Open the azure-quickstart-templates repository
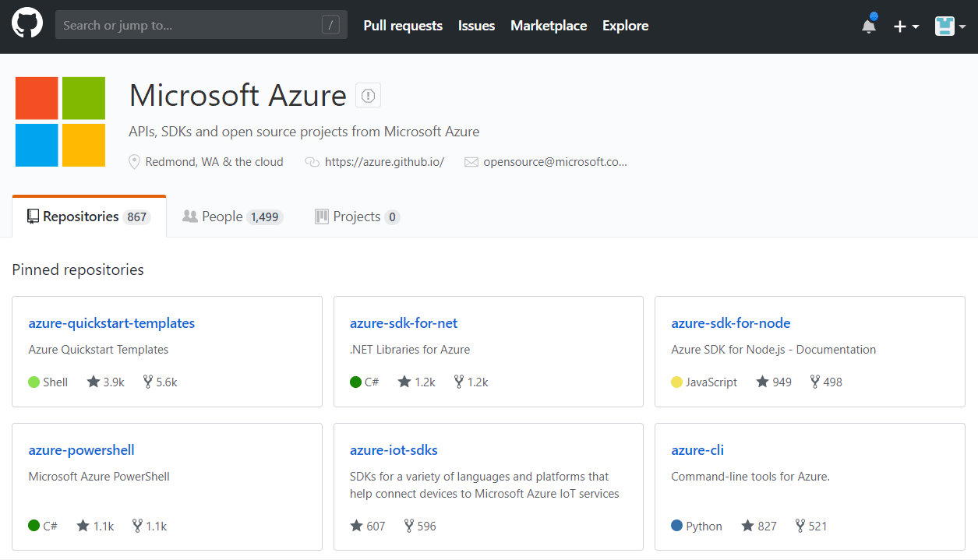Screen dimensions: 978x560 111,323
